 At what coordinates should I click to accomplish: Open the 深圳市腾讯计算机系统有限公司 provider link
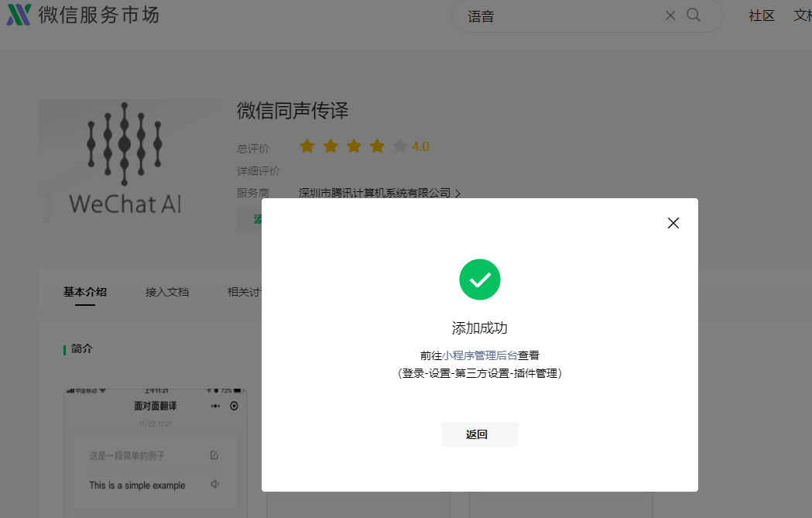(375, 194)
